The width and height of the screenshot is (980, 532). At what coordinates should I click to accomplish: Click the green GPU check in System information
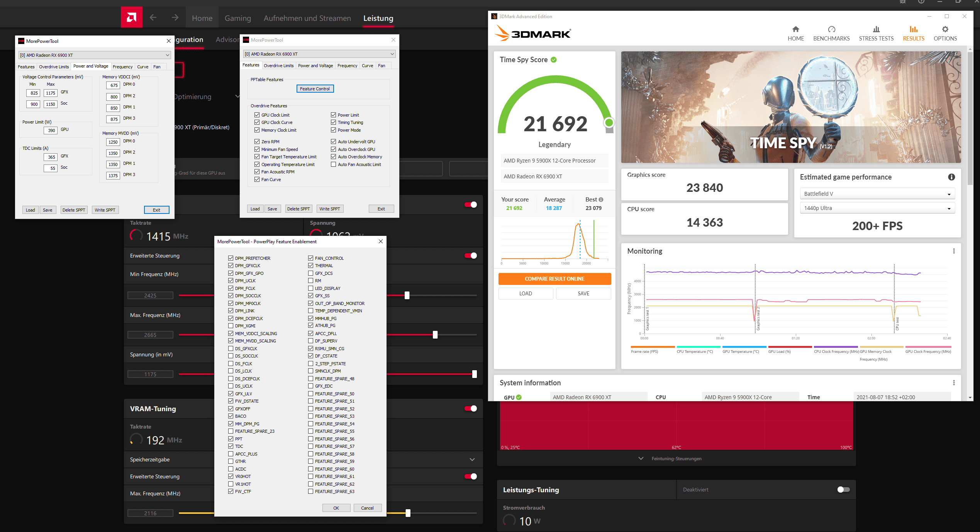519,397
